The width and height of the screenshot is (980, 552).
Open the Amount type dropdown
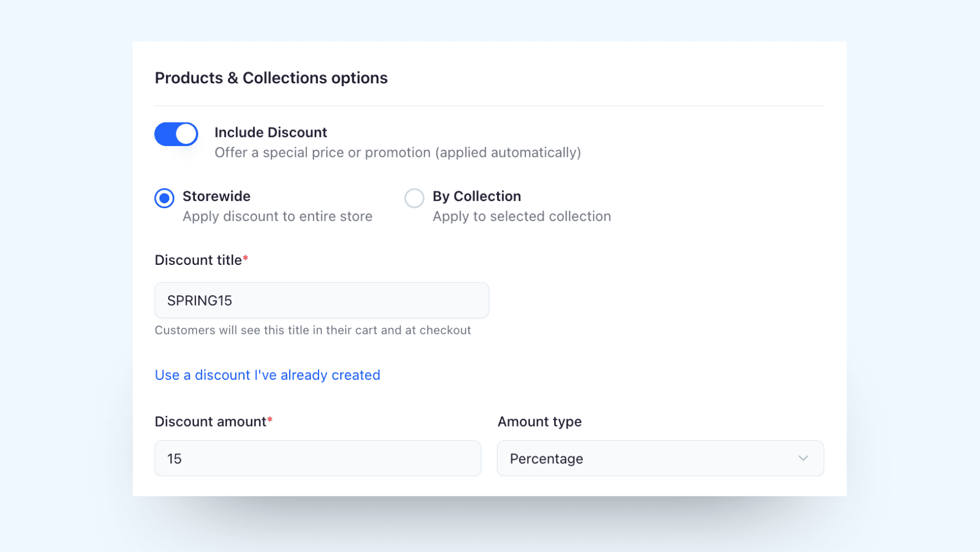(x=660, y=458)
